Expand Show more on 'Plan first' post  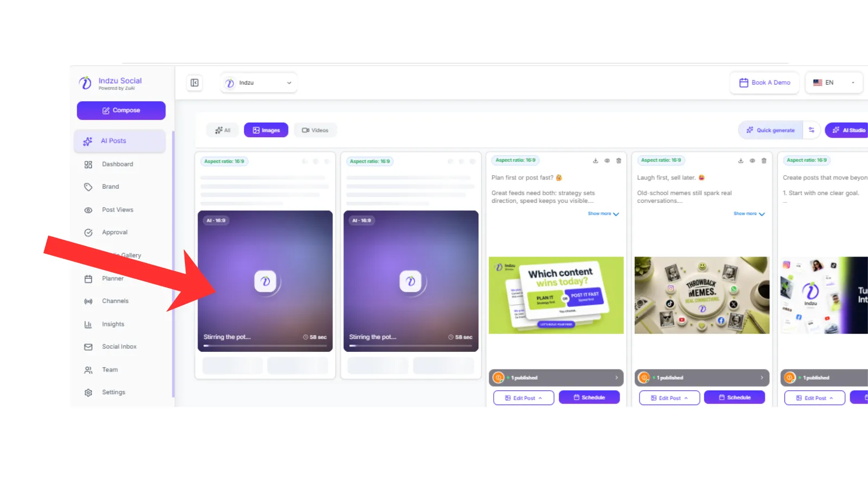tap(603, 214)
